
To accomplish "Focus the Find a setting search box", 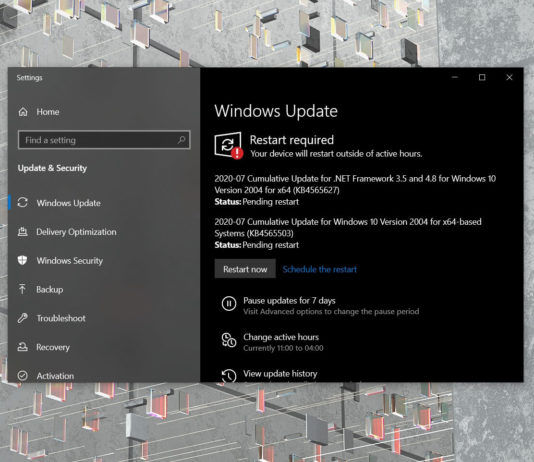I will point(104,140).
